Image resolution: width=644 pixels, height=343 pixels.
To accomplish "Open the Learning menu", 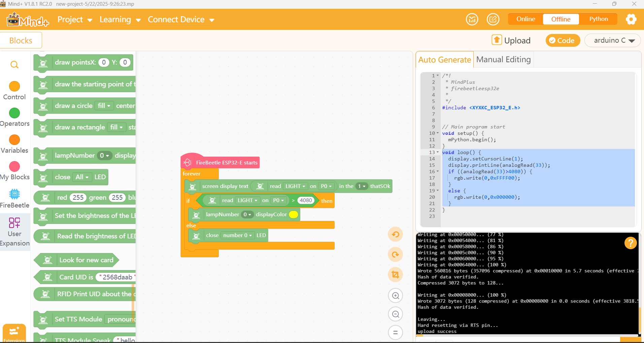I will pos(120,20).
